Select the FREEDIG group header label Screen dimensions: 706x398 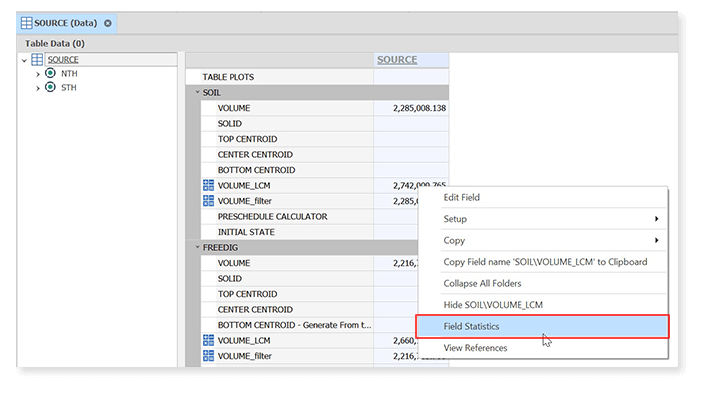click(x=220, y=248)
